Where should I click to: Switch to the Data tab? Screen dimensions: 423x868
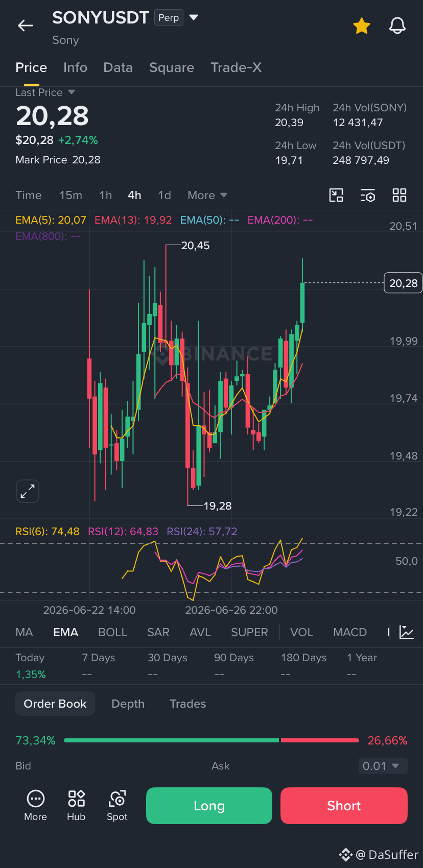[x=118, y=67]
